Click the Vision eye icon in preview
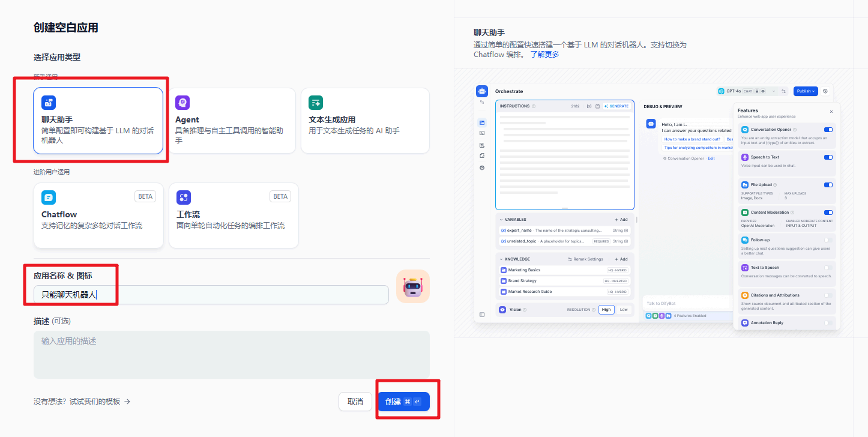The height and width of the screenshot is (437, 868). pos(502,310)
